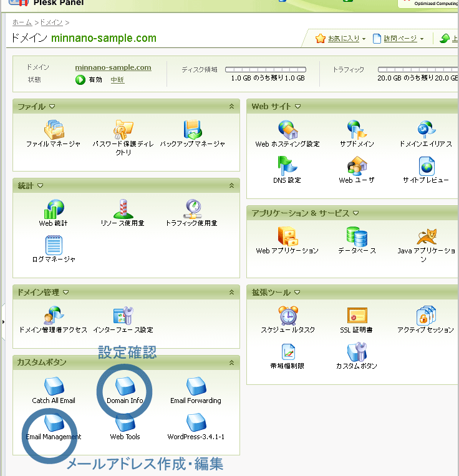
Task: Open the ドメイン管理 header dropdown triangle
Action: (x=66, y=293)
